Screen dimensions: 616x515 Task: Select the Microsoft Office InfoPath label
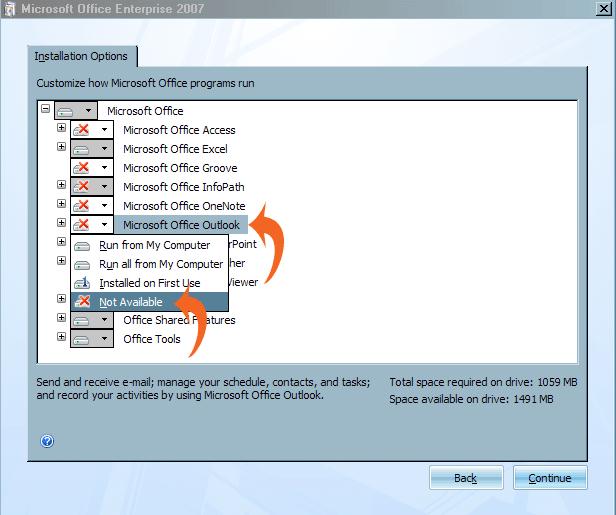click(x=184, y=187)
